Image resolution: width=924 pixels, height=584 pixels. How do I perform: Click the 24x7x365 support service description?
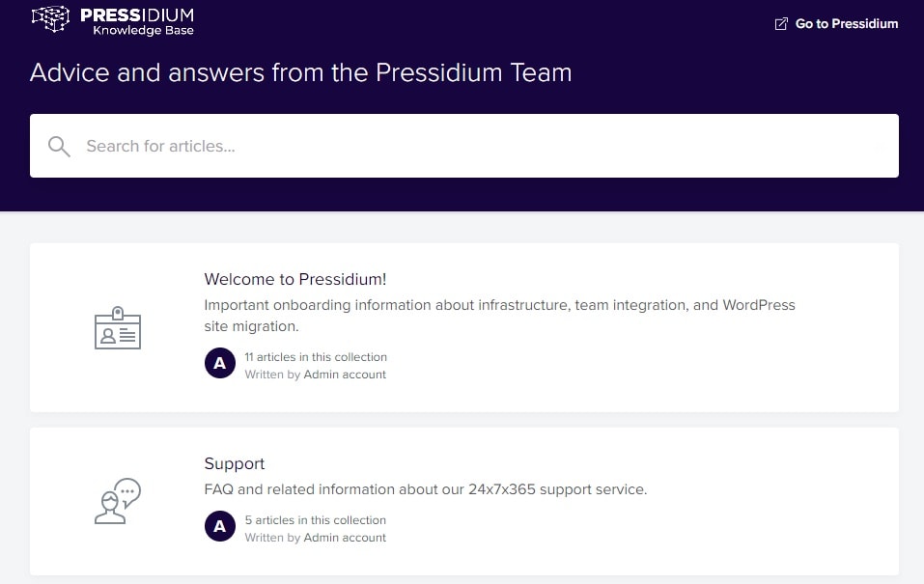click(x=426, y=489)
